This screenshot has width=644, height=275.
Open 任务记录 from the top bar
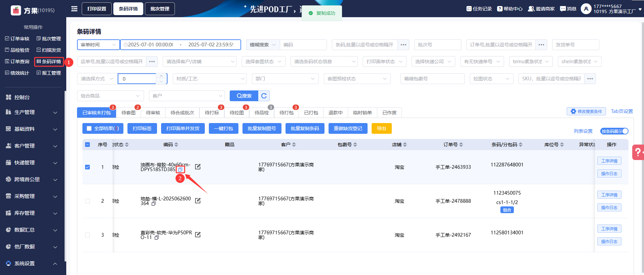coord(479,9)
